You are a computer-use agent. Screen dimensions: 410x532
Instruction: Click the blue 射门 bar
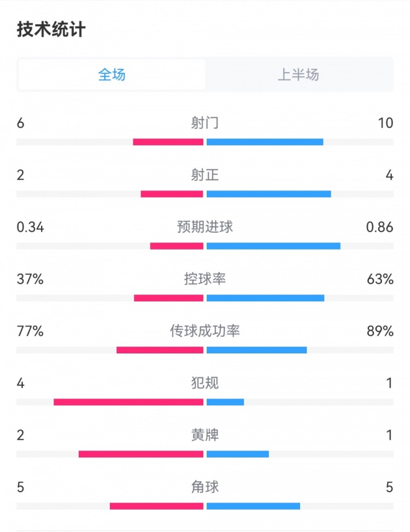[265, 142]
